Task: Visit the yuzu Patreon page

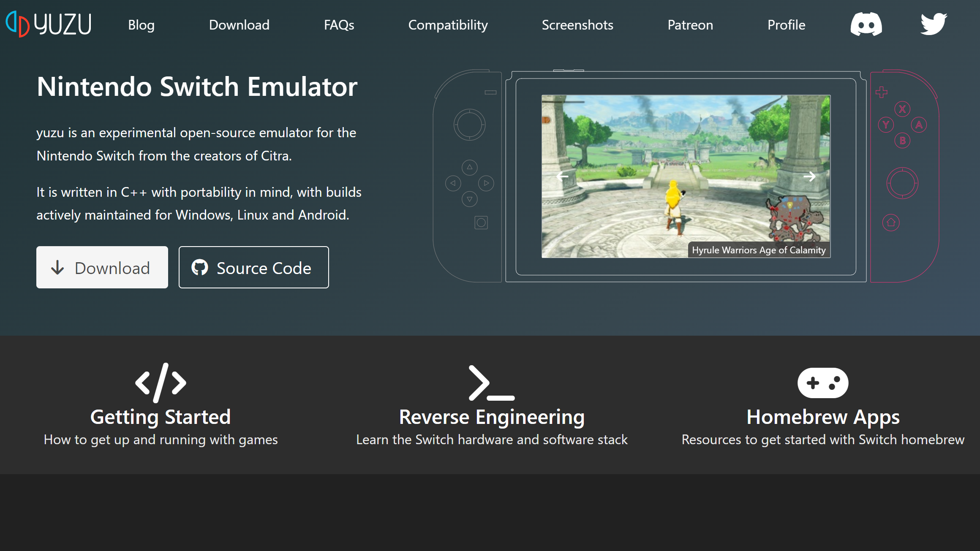Action: coord(690,25)
